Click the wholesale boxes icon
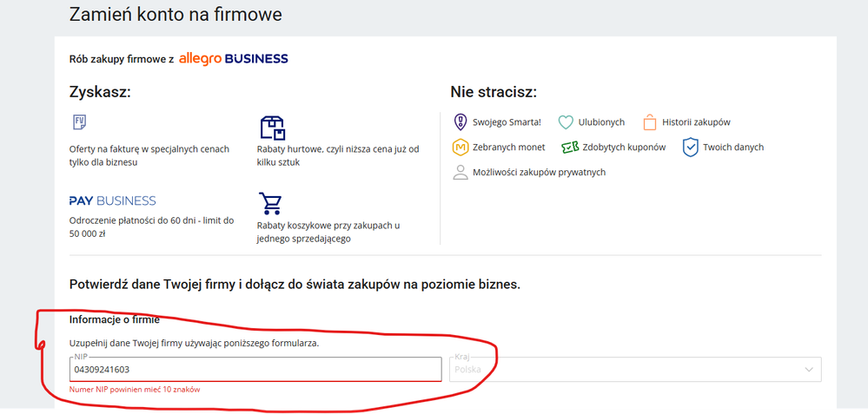 pos(272,128)
